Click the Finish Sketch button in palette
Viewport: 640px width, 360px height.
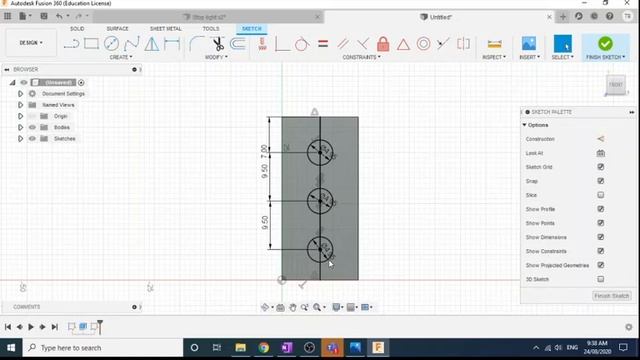pos(611,296)
